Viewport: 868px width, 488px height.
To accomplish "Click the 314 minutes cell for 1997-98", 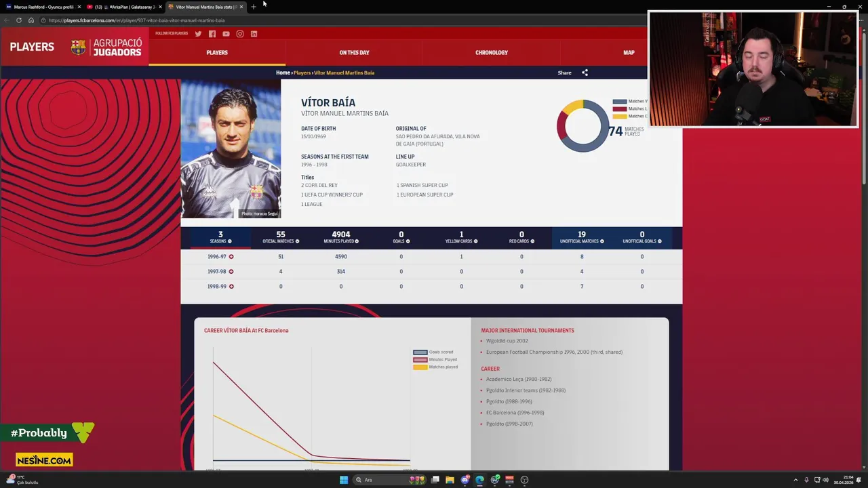I will (341, 272).
